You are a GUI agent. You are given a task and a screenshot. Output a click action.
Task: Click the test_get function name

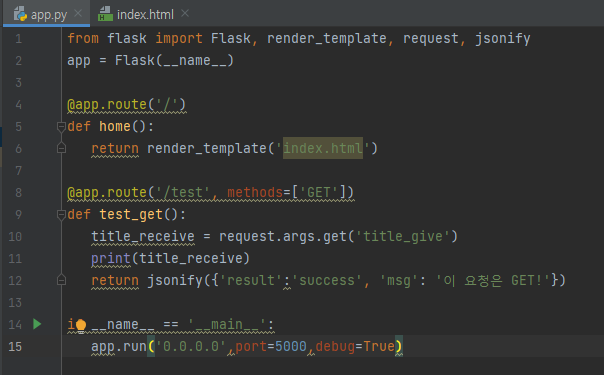pyautogui.click(x=131, y=214)
